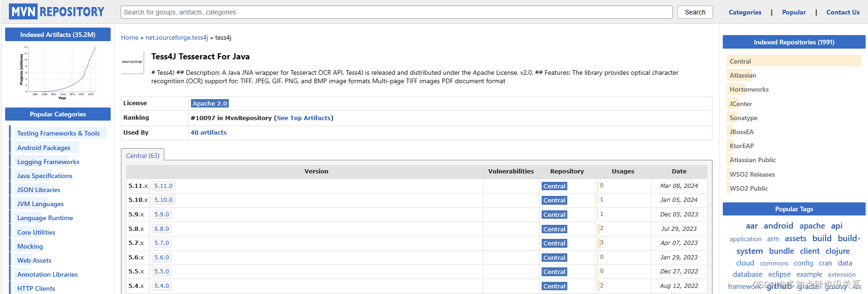Open the Categories top menu
This screenshot has height=294, width=868.
tap(745, 12)
